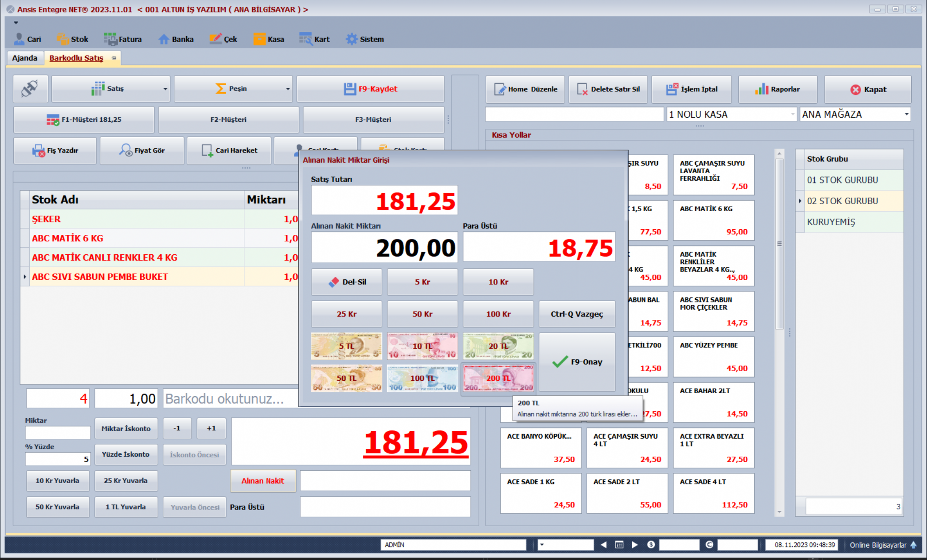Select F1-Müşteri 181,25 button
Viewport: 927px width, 560px height.
click(x=84, y=120)
